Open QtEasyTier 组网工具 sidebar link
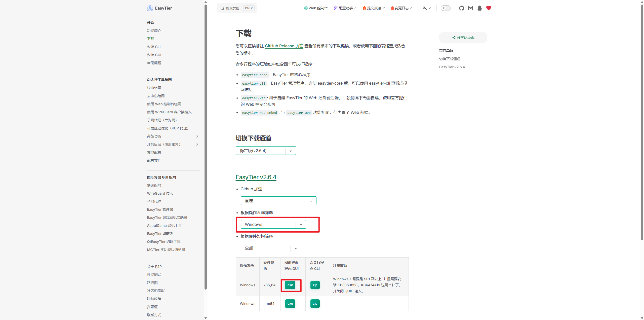 [164, 242]
